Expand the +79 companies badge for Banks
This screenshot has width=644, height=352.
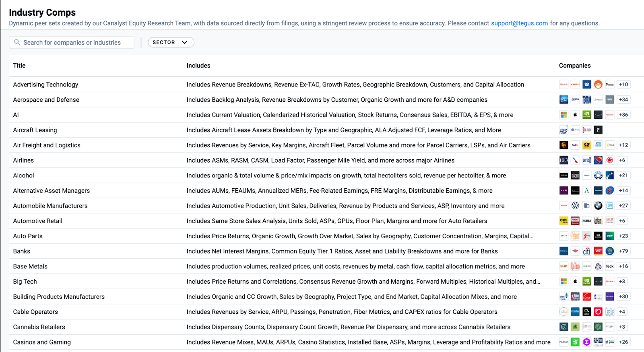[x=623, y=251]
